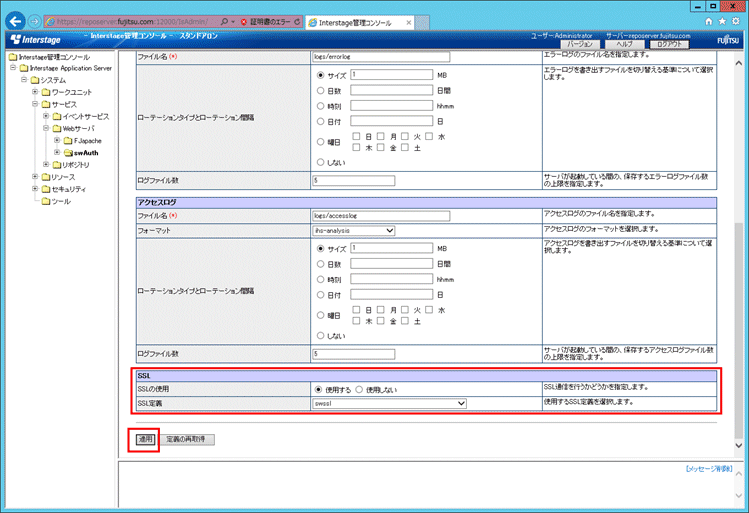
Task: Click the 適用 apply button
Action: coord(145,439)
